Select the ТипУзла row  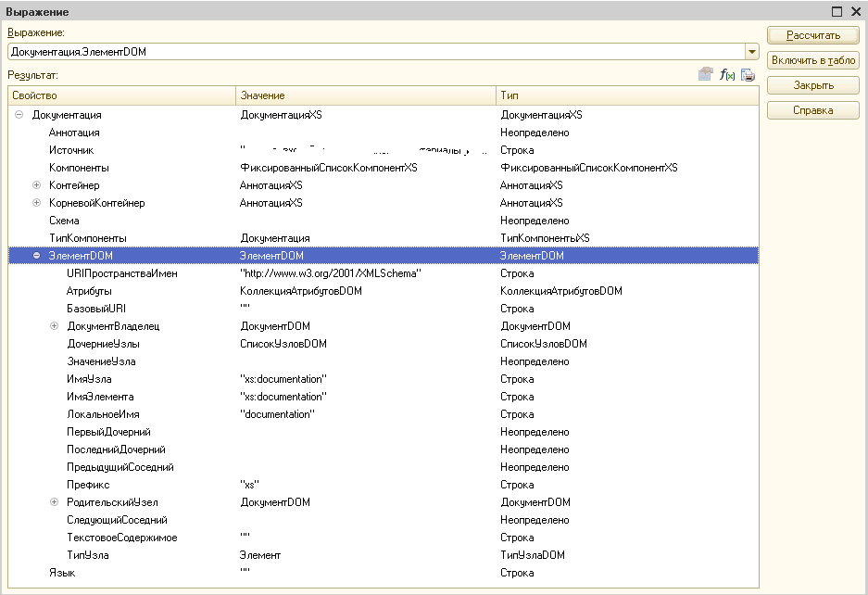coord(384,555)
